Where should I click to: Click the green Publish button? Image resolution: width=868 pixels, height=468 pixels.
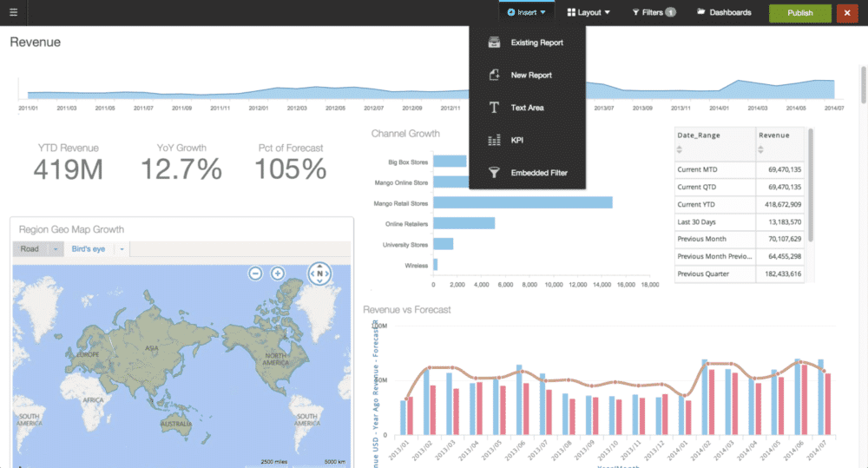(x=799, y=12)
